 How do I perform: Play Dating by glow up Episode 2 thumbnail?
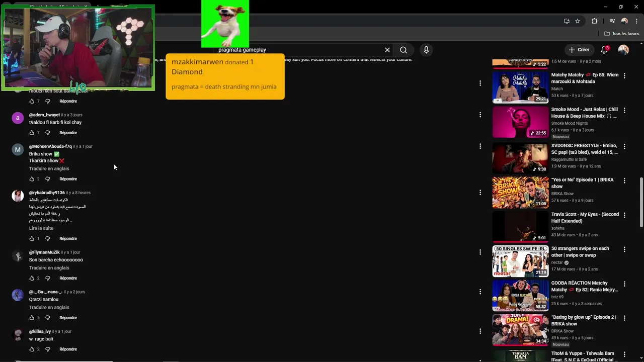click(x=520, y=330)
